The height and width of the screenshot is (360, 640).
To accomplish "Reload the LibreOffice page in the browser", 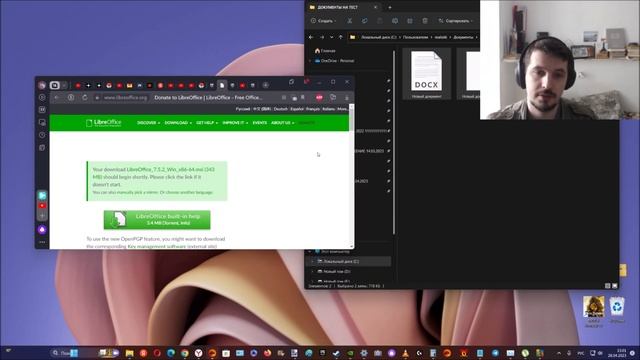I will tap(85, 98).
